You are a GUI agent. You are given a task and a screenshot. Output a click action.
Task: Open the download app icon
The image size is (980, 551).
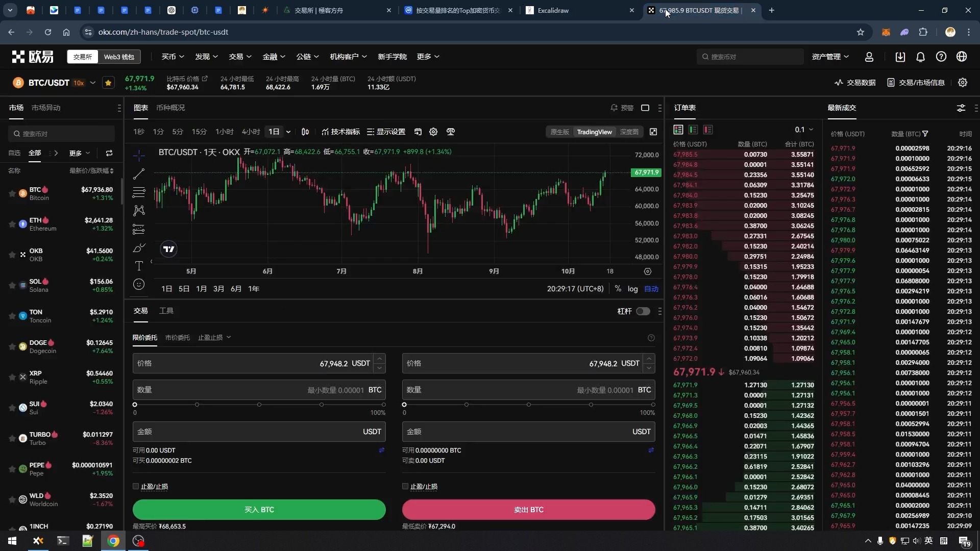click(x=900, y=57)
